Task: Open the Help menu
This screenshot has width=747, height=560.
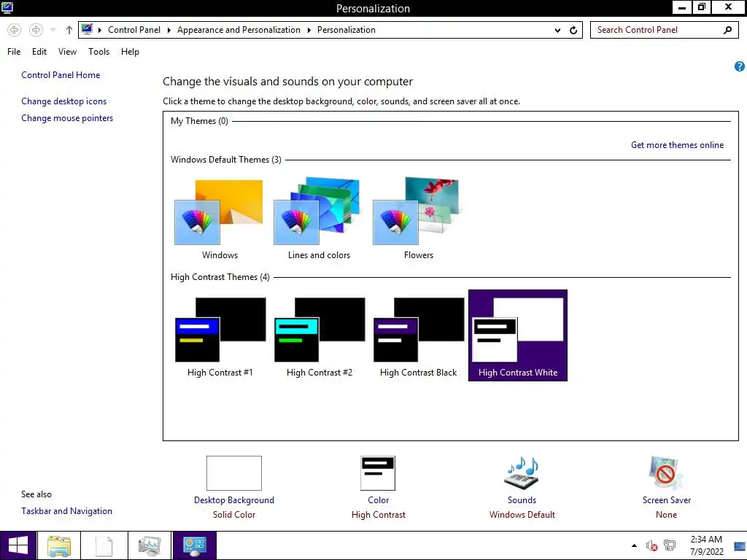Action: pyautogui.click(x=130, y=52)
